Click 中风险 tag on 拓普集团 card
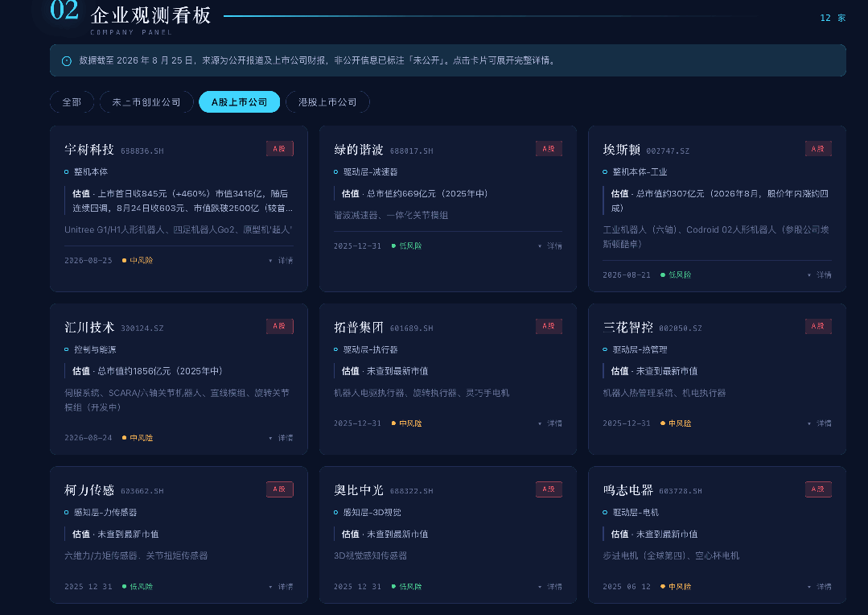The height and width of the screenshot is (615, 868). [407, 423]
